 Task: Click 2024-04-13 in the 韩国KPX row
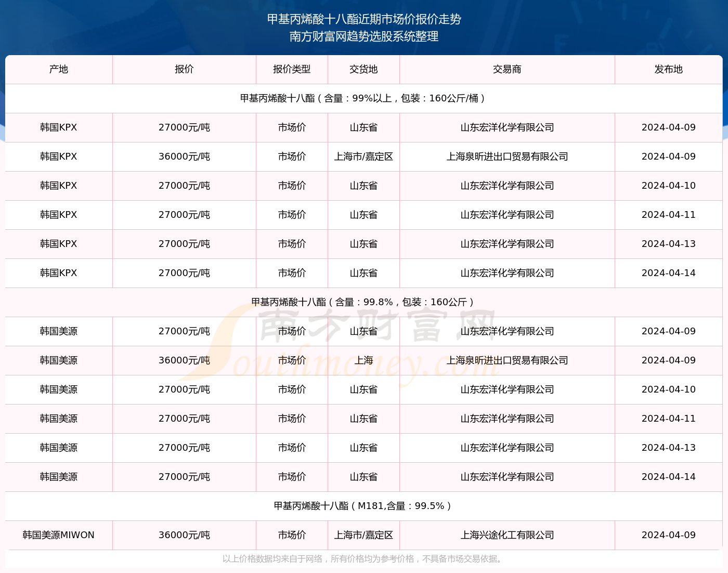pyautogui.click(x=668, y=244)
